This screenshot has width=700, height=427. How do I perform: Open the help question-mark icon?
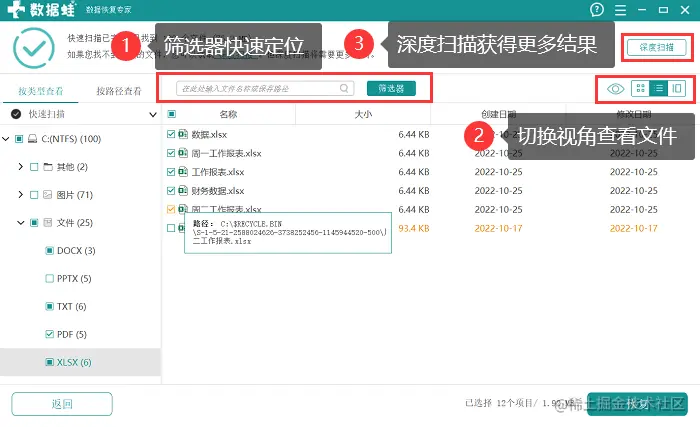pos(597,9)
